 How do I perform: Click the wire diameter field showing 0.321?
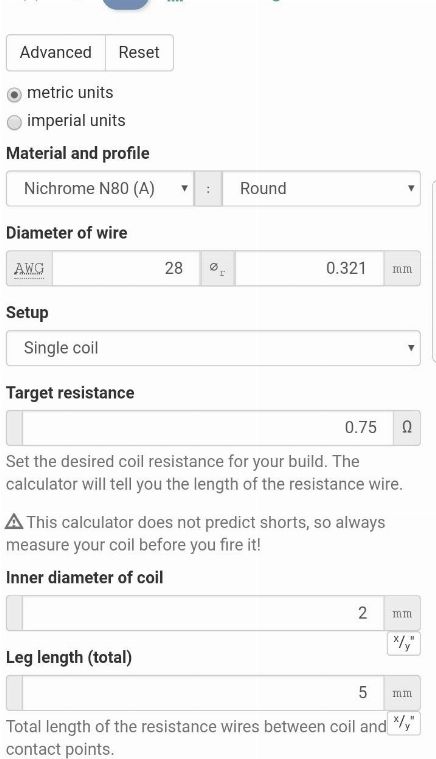310,268
